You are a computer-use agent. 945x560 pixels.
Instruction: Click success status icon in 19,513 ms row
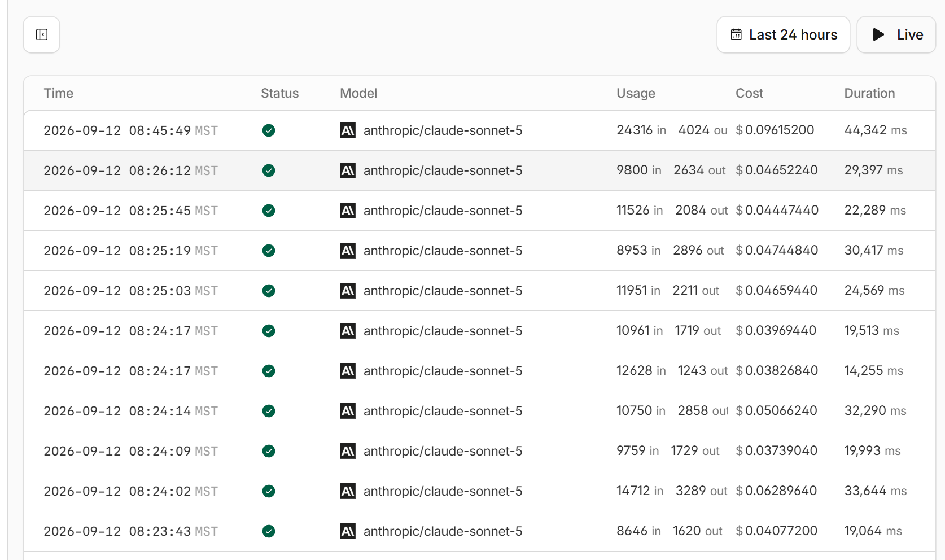coord(269,331)
